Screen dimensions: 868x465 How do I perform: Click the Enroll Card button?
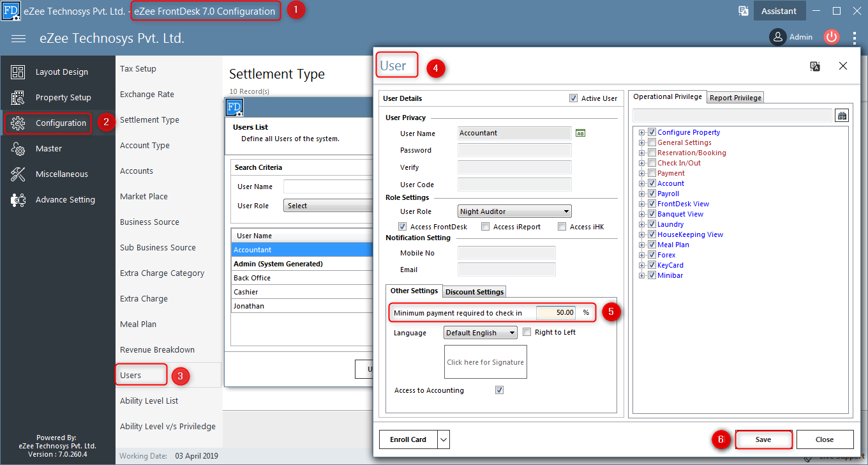click(408, 439)
